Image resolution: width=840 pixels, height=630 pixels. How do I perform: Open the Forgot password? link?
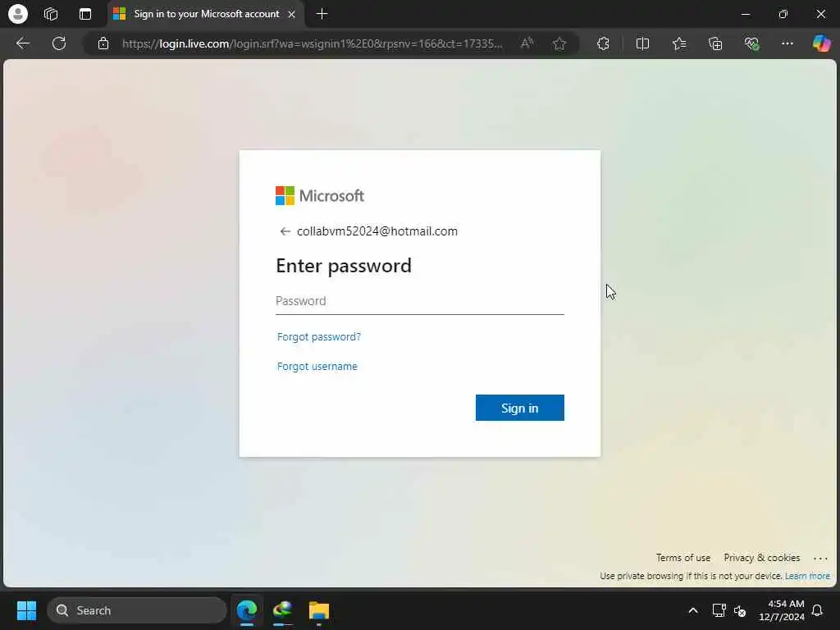coord(319,337)
